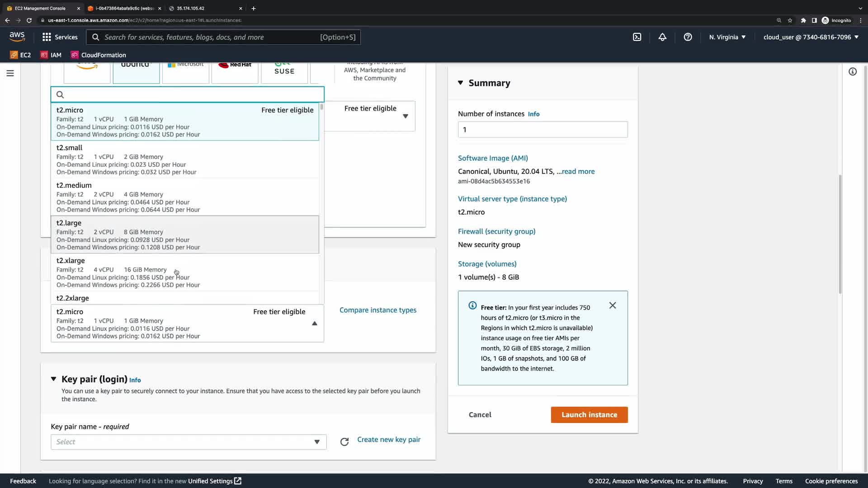Collapse the Key pair (login) section
The width and height of the screenshot is (868, 488).
coord(54,379)
